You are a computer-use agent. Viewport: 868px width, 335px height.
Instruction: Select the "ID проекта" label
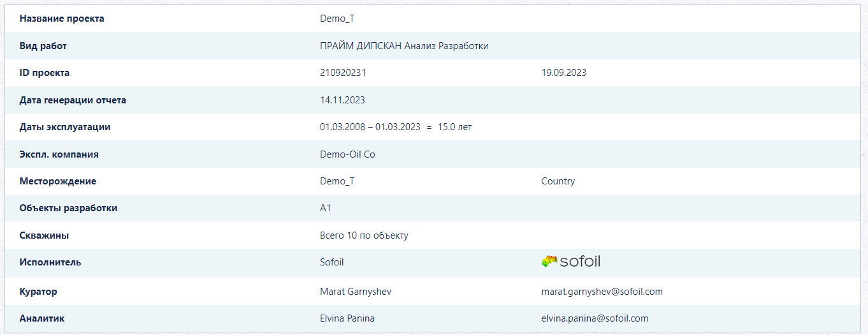coord(45,73)
